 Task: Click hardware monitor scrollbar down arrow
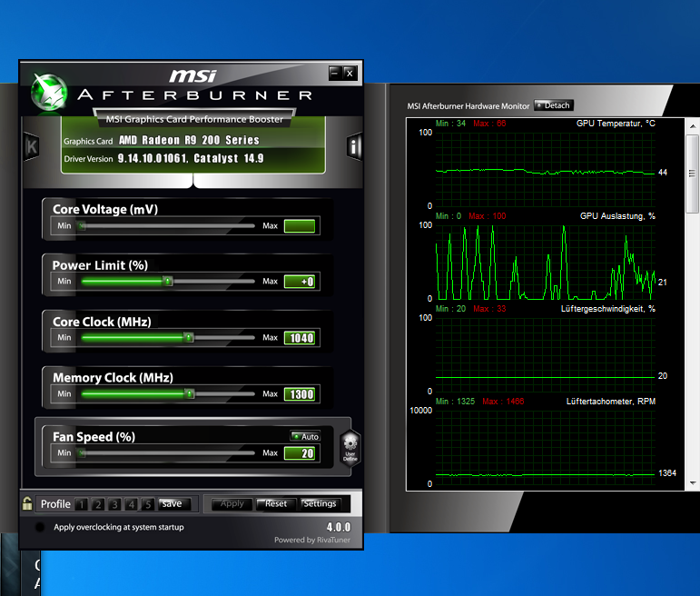[x=693, y=483]
